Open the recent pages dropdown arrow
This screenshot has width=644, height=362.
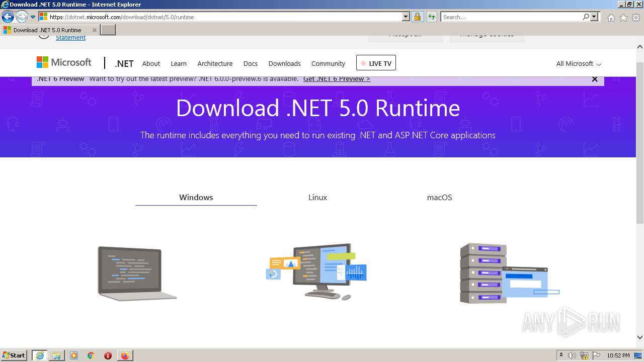(x=33, y=17)
